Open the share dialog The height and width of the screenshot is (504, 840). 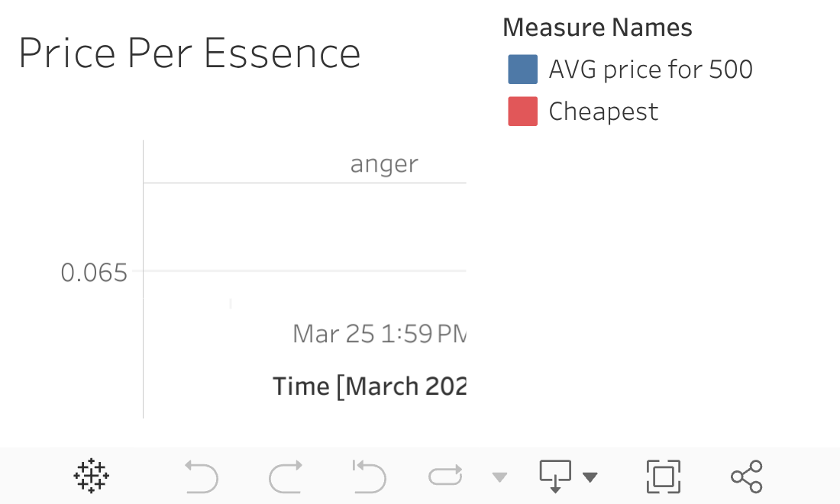tap(746, 477)
